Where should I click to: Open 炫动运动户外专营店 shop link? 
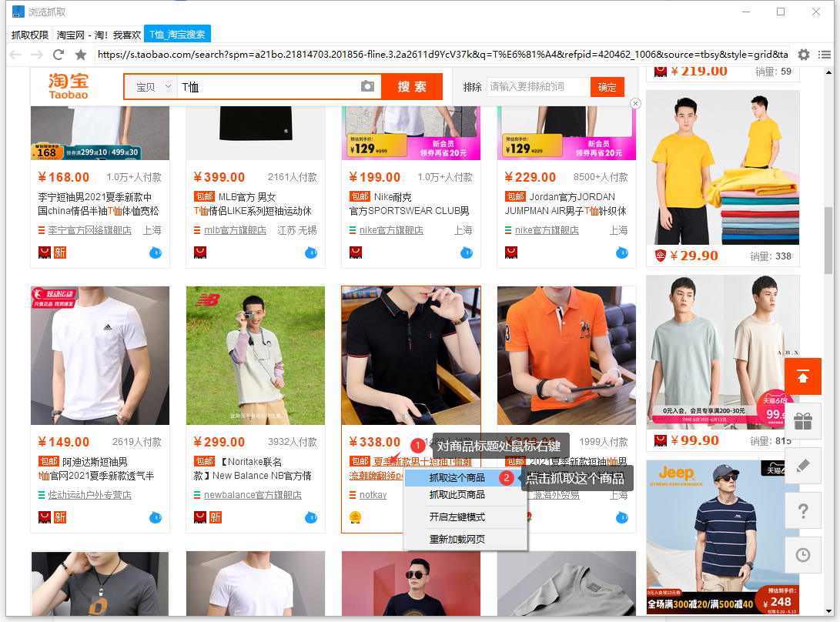(x=89, y=495)
